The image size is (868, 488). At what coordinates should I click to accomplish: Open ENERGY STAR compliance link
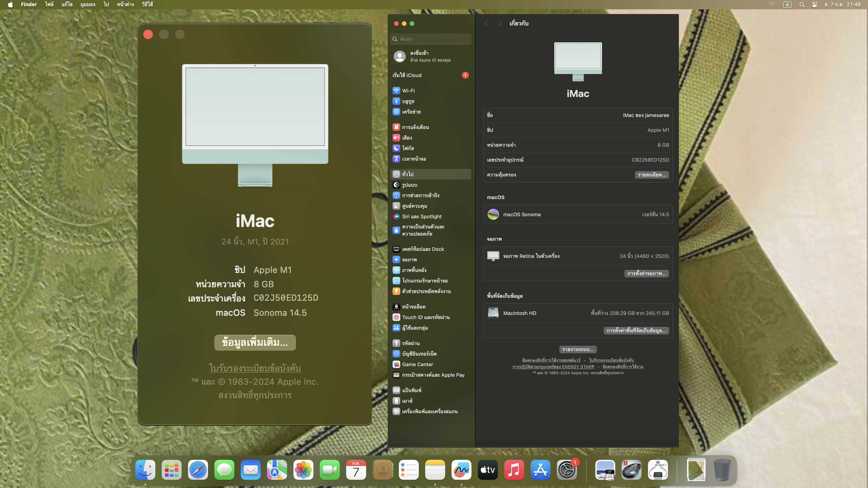(x=553, y=367)
